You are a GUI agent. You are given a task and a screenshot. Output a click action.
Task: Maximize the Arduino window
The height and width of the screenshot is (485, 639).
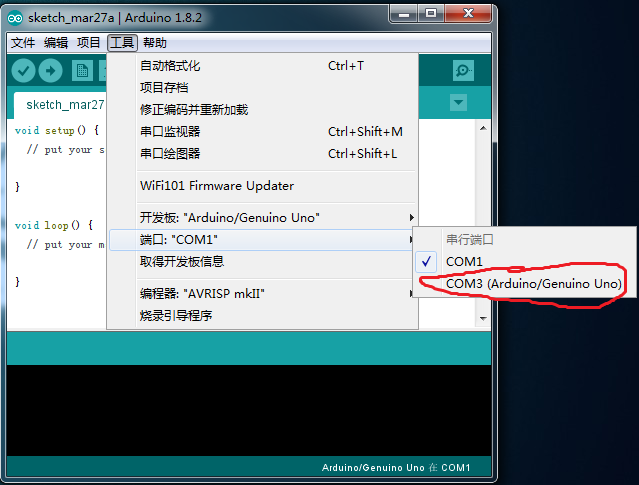point(431,14)
